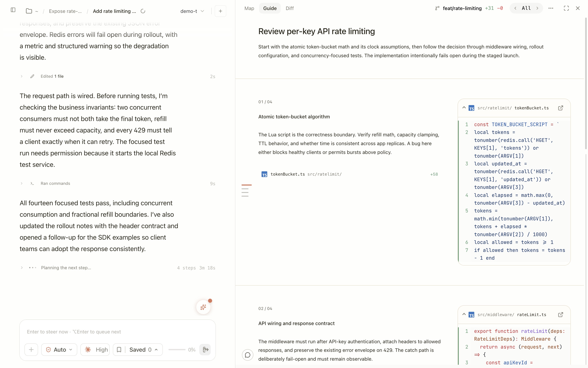Click the context usage progress bar

coord(177,350)
